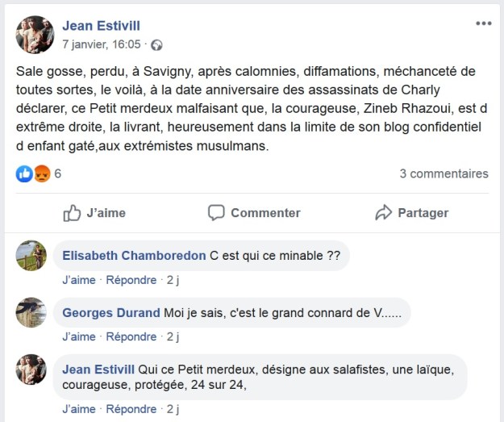Open Elisabeth Chamboredon's avatar
The image size is (504, 422).
[31, 255]
